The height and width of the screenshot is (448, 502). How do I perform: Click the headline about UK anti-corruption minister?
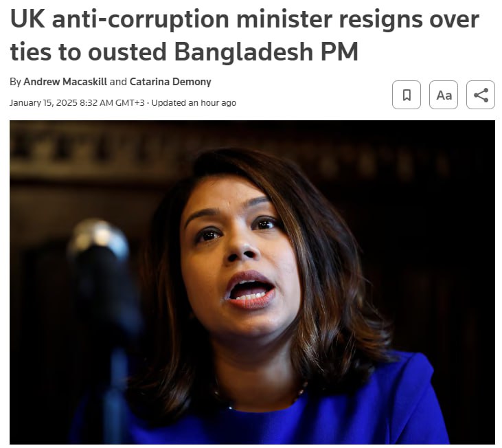(x=244, y=35)
